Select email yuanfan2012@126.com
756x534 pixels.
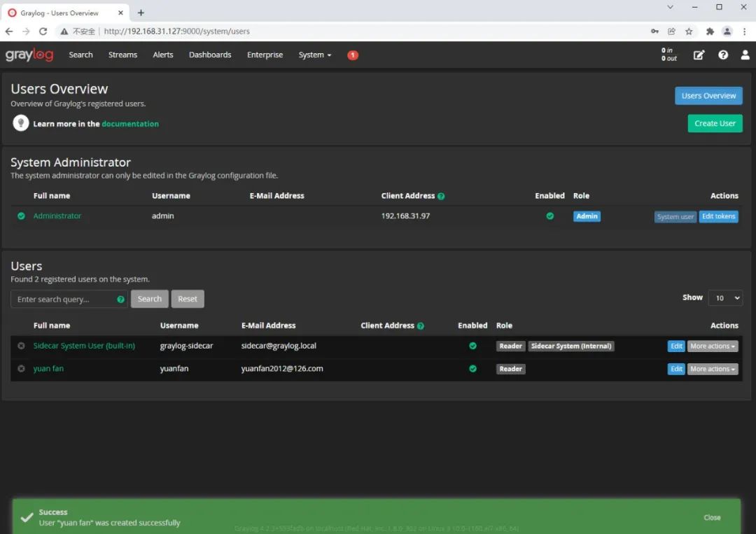click(282, 369)
